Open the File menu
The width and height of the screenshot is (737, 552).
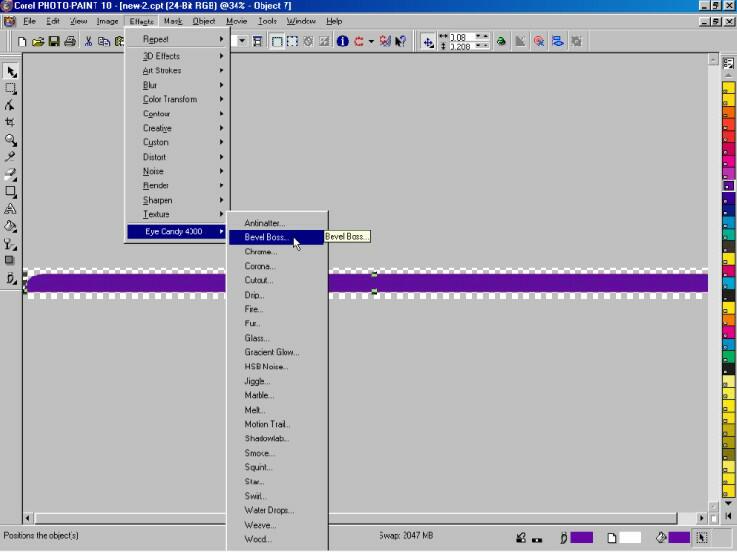(30, 21)
